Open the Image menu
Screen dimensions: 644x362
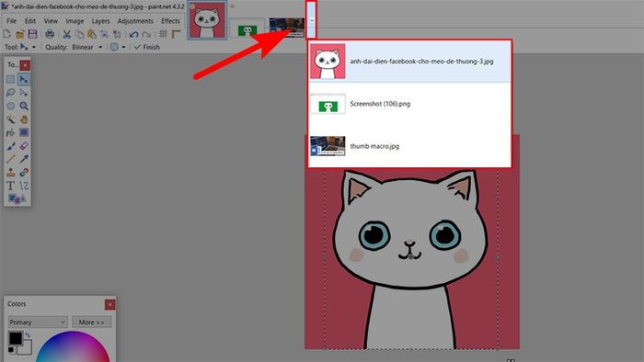click(75, 21)
